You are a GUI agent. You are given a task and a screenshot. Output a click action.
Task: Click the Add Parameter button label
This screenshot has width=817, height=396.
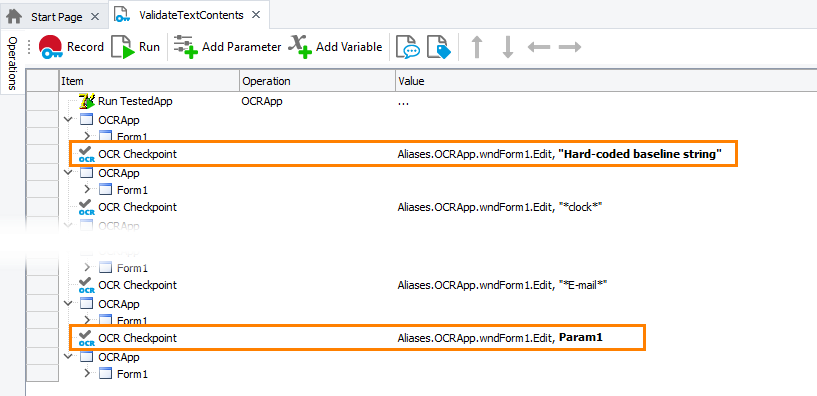(242, 47)
